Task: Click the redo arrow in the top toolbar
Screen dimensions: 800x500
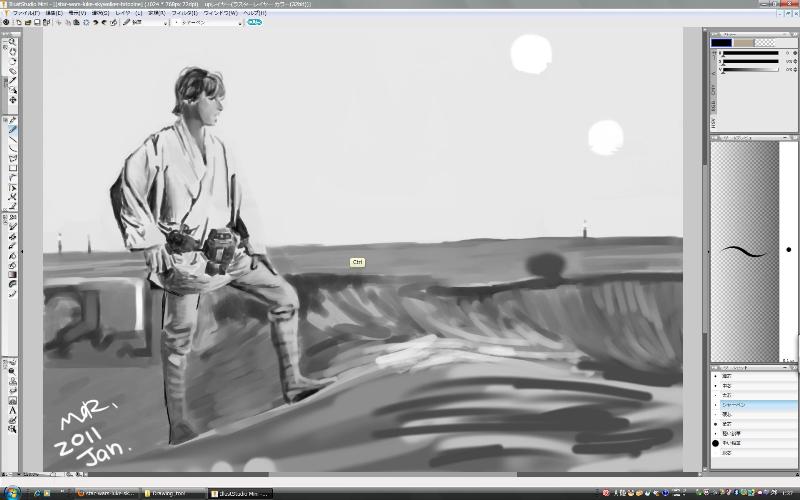Action: [104, 22]
